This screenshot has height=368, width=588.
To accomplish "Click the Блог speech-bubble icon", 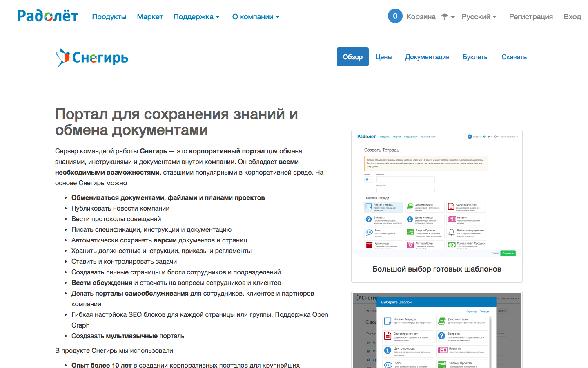I will (369, 232).
